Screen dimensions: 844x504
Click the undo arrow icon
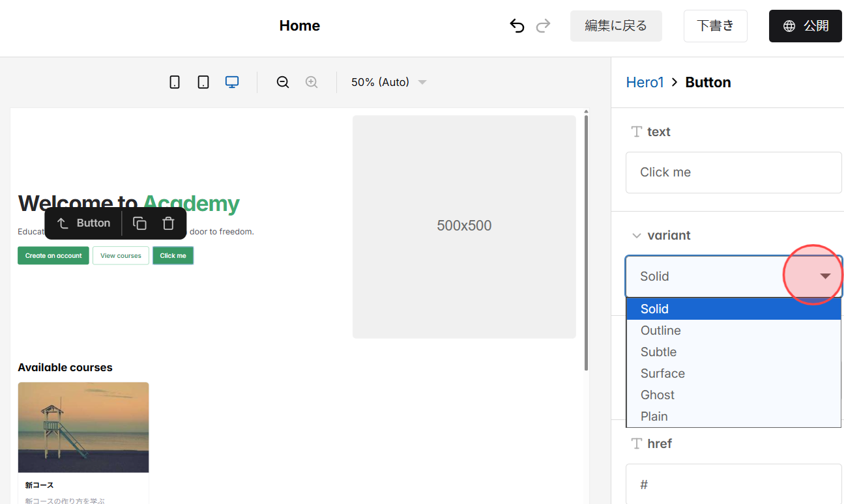[517, 26]
